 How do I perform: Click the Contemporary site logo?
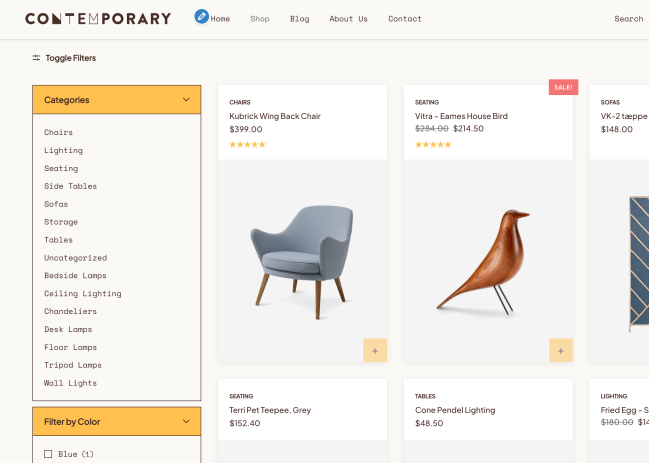coord(98,18)
